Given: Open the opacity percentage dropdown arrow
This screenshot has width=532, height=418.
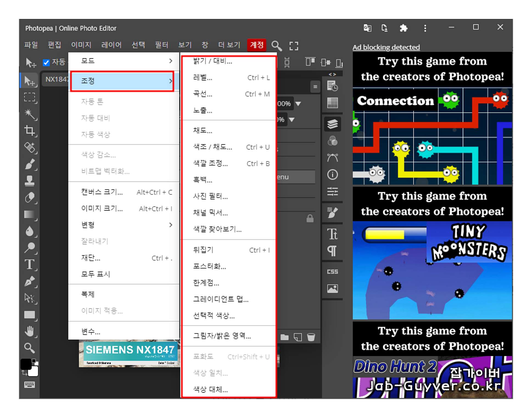Looking at the screenshot, I should tap(298, 104).
